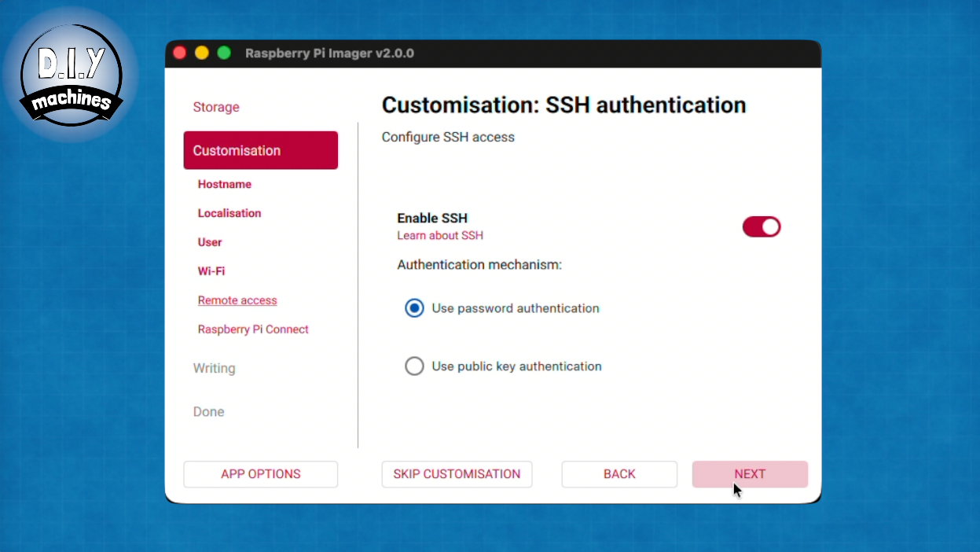Viewport: 980px width, 552px height.
Task: Toggle the Enable SSH switch
Action: click(761, 227)
